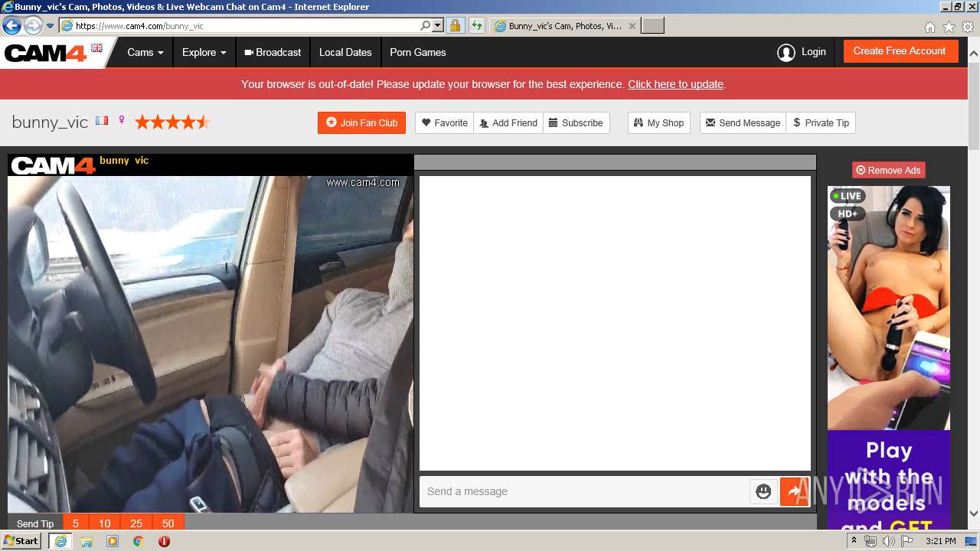Open File Explorer from taskbar
The height and width of the screenshot is (551, 980).
pyautogui.click(x=87, y=541)
